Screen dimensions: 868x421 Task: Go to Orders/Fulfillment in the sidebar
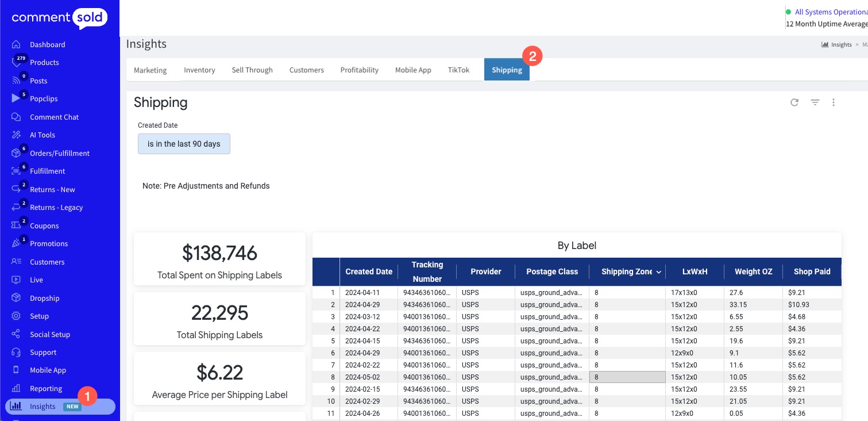point(60,153)
